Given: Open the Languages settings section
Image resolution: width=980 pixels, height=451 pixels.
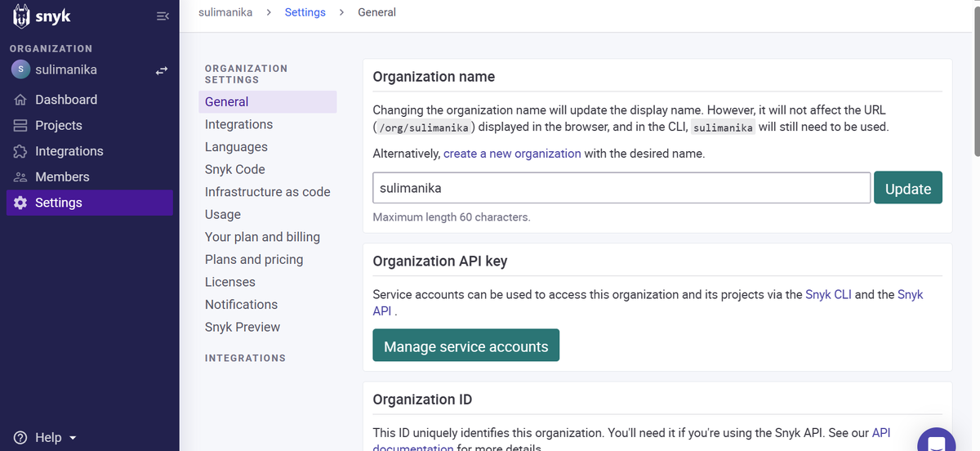Looking at the screenshot, I should pos(236,147).
